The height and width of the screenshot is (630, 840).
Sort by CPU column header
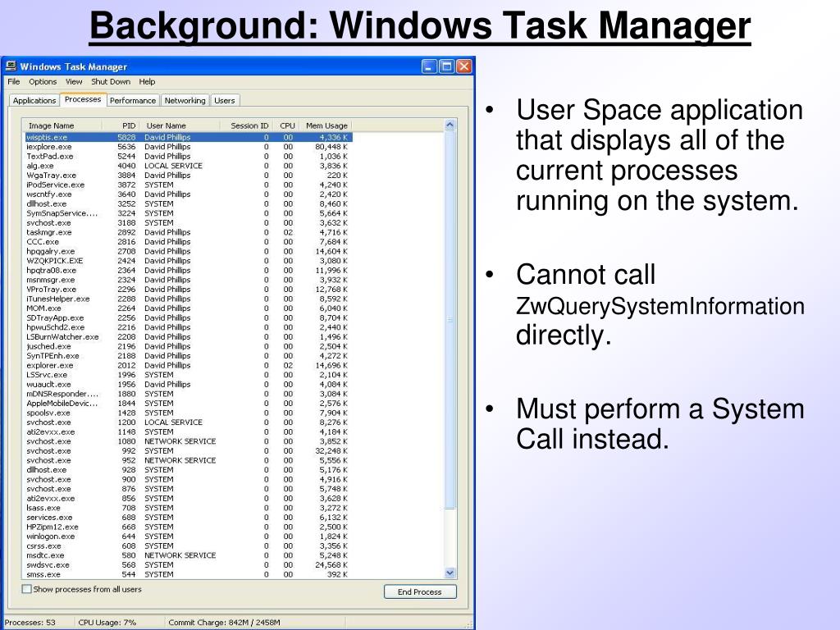click(x=286, y=126)
